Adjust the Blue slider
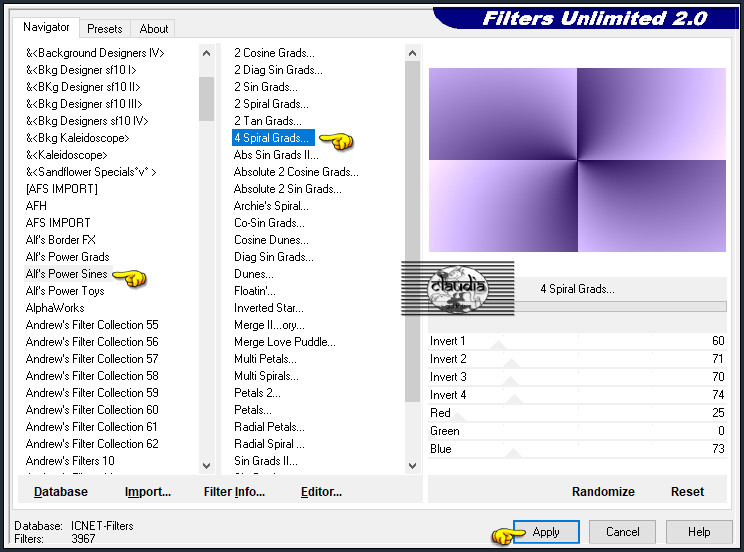Viewport: 744px width, 552px height. point(577,449)
